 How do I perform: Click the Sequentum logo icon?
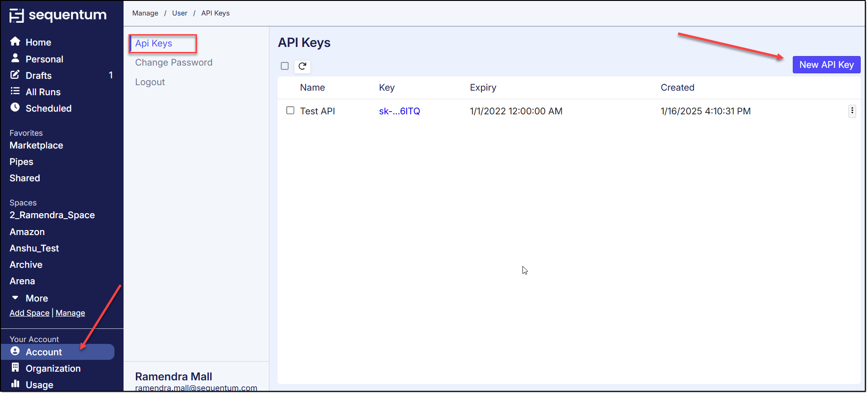[16, 15]
